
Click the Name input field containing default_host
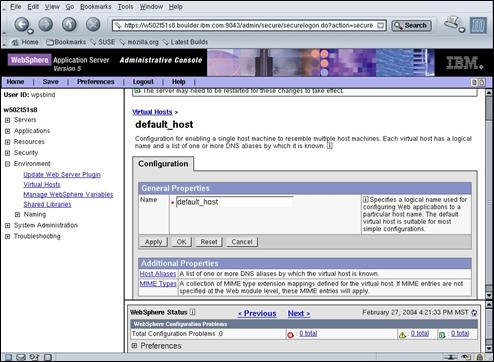[234, 202]
